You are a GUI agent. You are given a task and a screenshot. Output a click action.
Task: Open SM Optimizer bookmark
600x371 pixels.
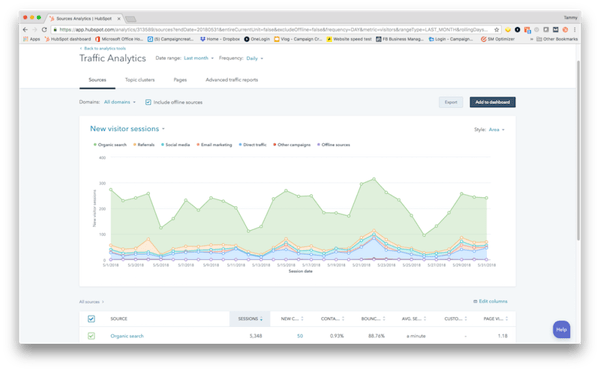tap(498, 39)
